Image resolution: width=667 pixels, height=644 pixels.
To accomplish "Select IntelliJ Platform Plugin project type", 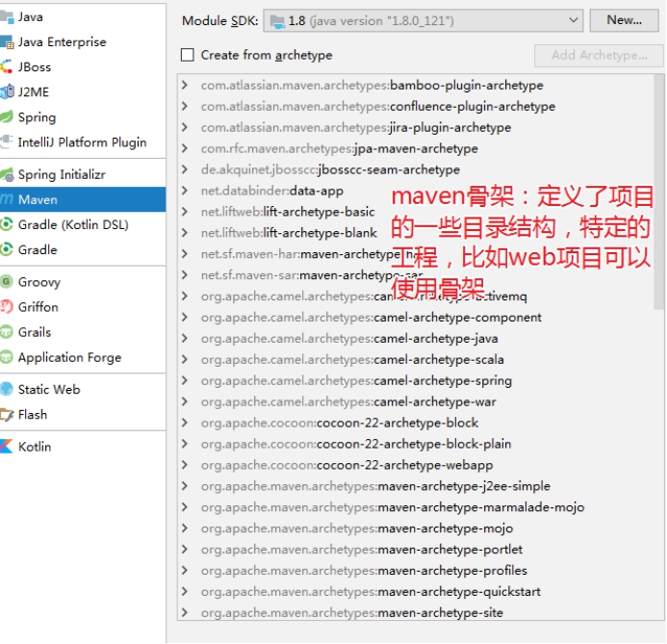I will coord(82,142).
